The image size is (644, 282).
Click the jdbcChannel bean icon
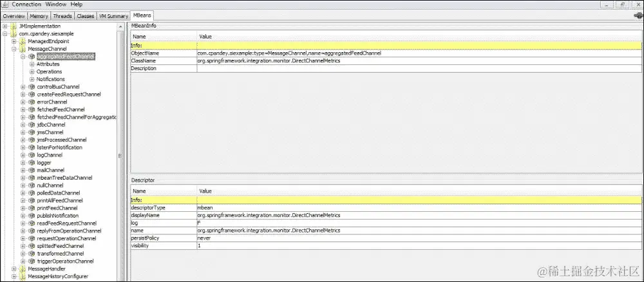32,125
